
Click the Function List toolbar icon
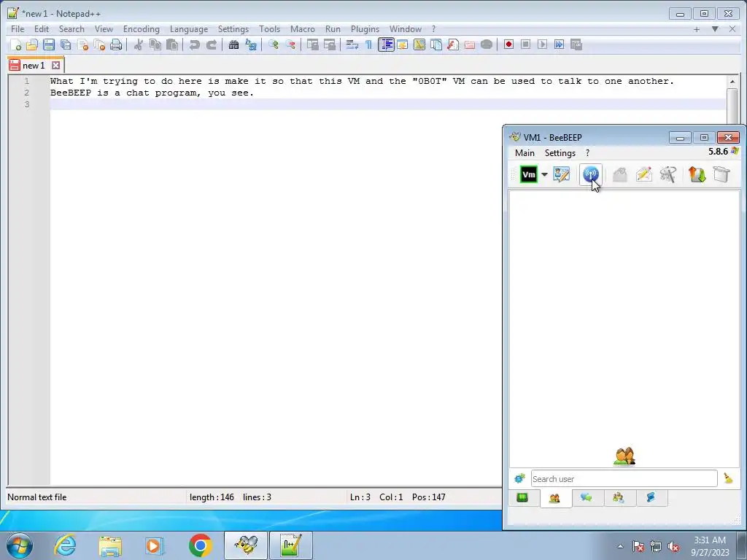453,44
